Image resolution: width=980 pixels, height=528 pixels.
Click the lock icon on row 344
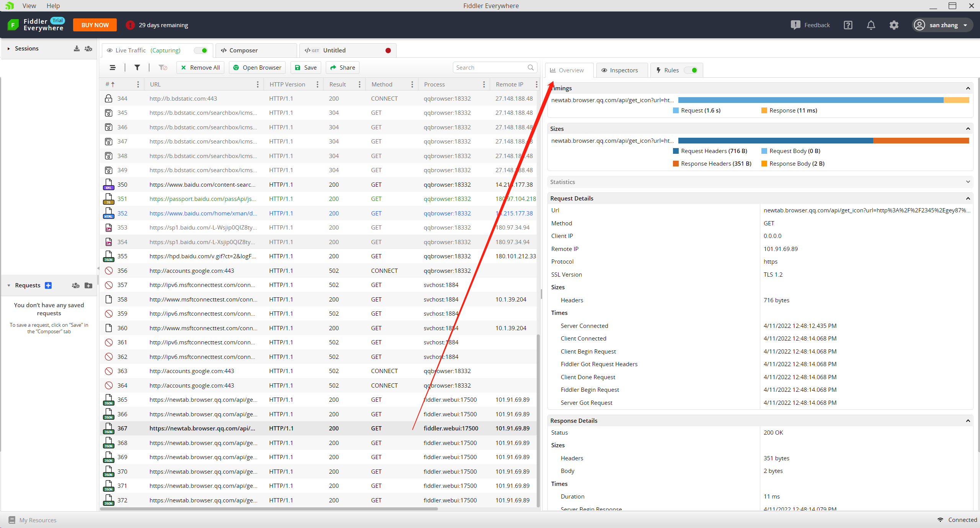click(109, 99)
